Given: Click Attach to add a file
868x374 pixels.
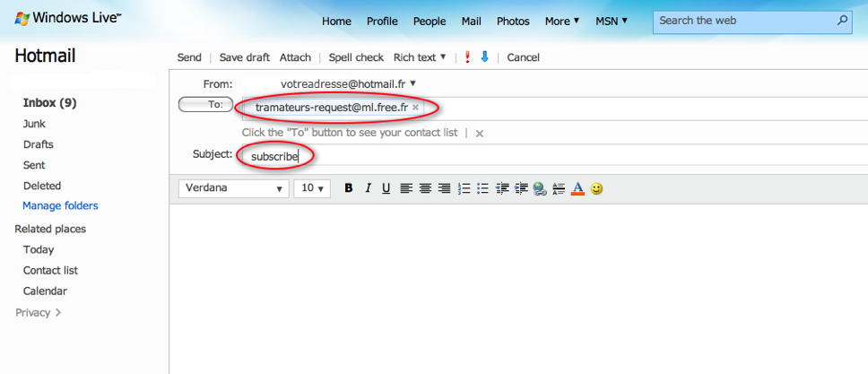Looking at the screenshot, I should tap(295, 57).
